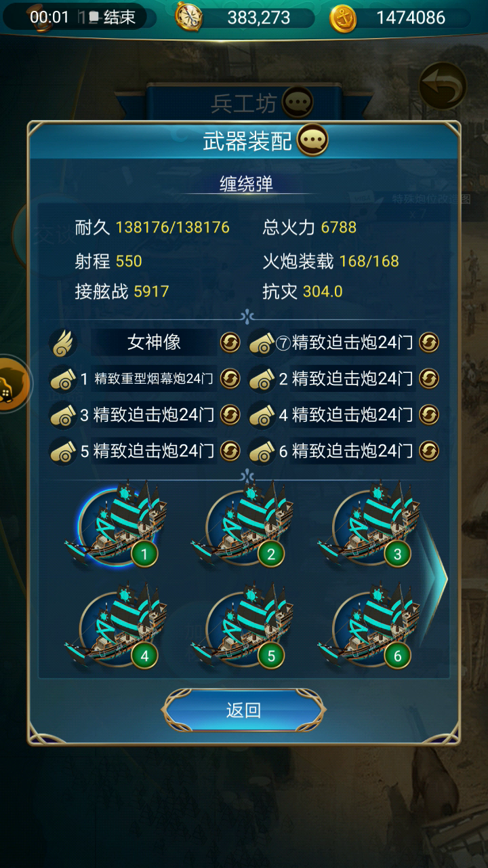Screen dimensions: 488x868
Task: Tap the 返回 button
Action: pyautogui.click(x=243, y=710)
